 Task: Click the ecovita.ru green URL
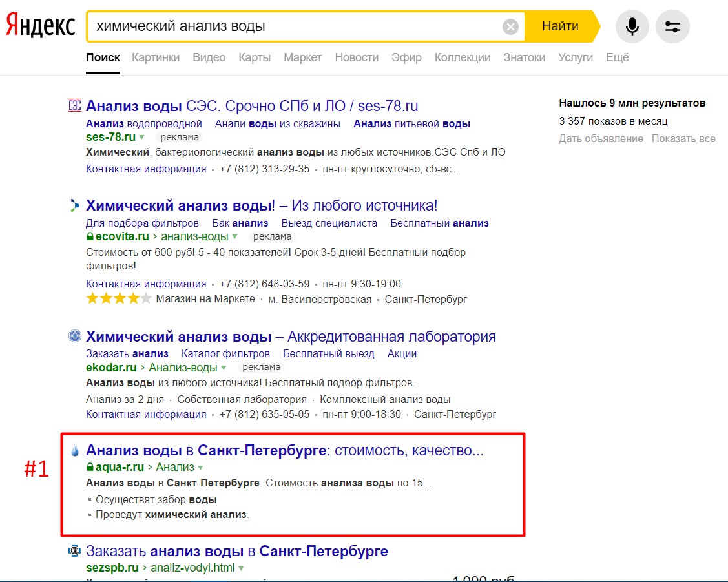[x=122, y=236]
